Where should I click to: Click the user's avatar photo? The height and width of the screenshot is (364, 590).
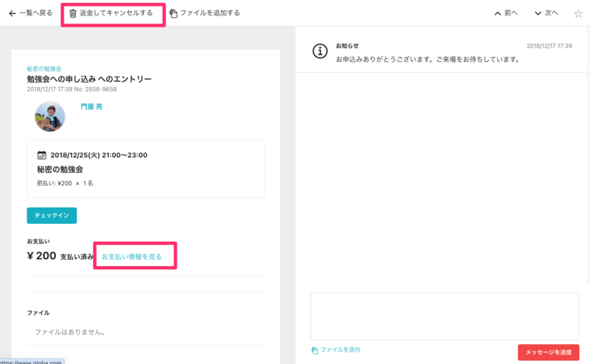click(50, 116)
